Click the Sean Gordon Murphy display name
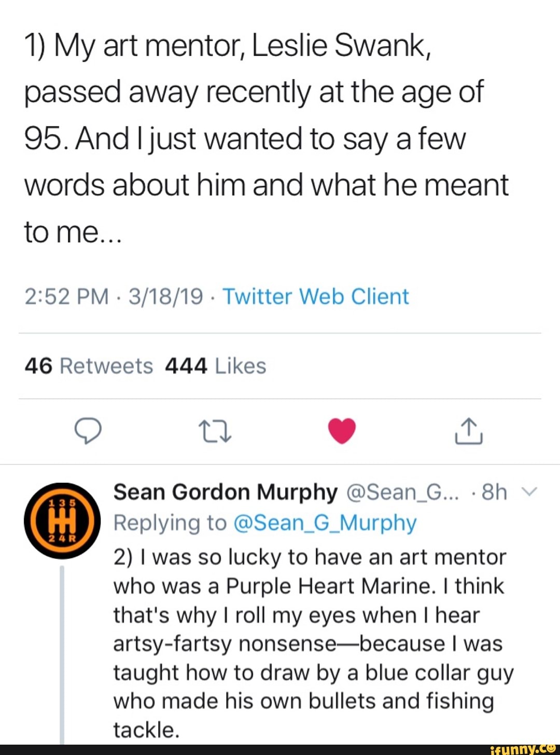The image size is (560, 755). (x=225, y=492)
